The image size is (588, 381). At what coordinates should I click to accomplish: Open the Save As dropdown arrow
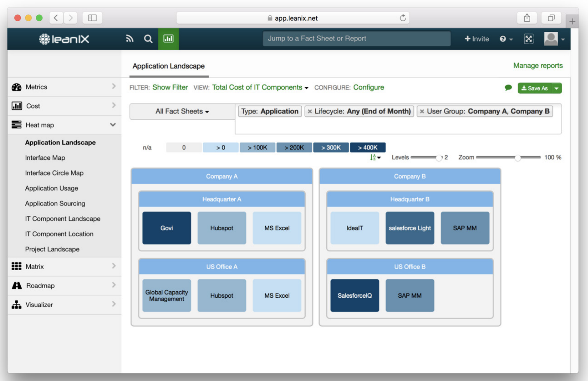557,88
